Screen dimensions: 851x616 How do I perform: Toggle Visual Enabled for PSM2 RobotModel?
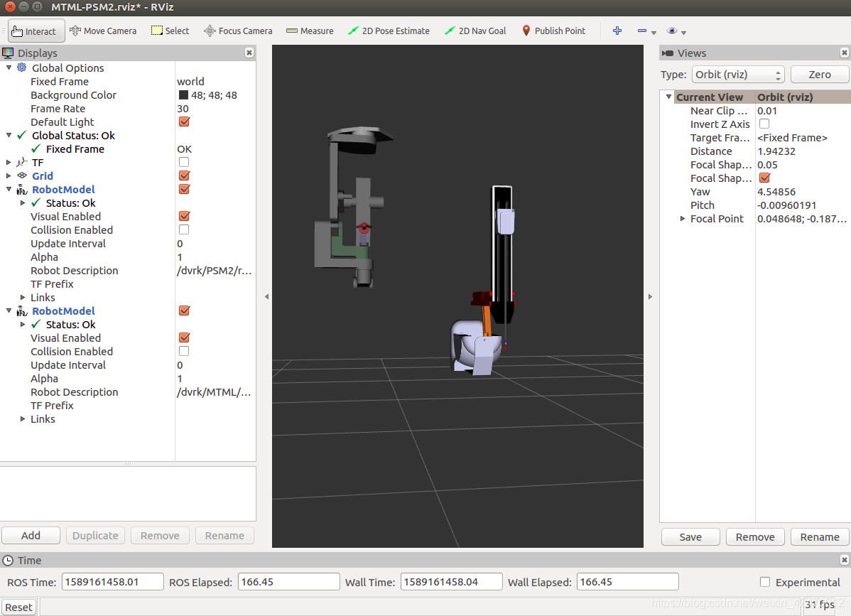[185, 216]
